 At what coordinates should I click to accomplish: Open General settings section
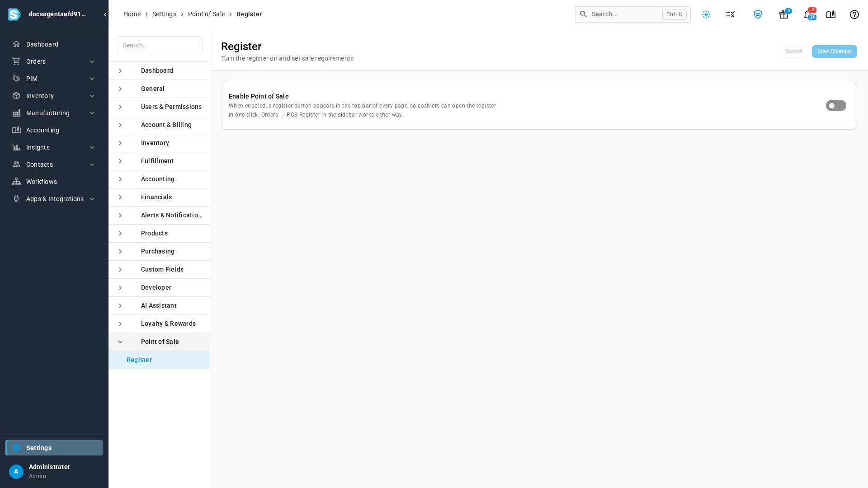coord(159,89)
